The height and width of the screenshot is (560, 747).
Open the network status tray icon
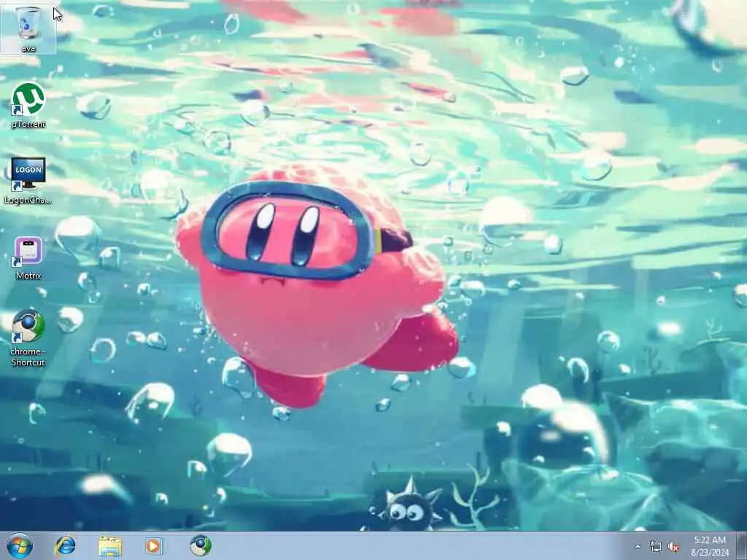656,547
